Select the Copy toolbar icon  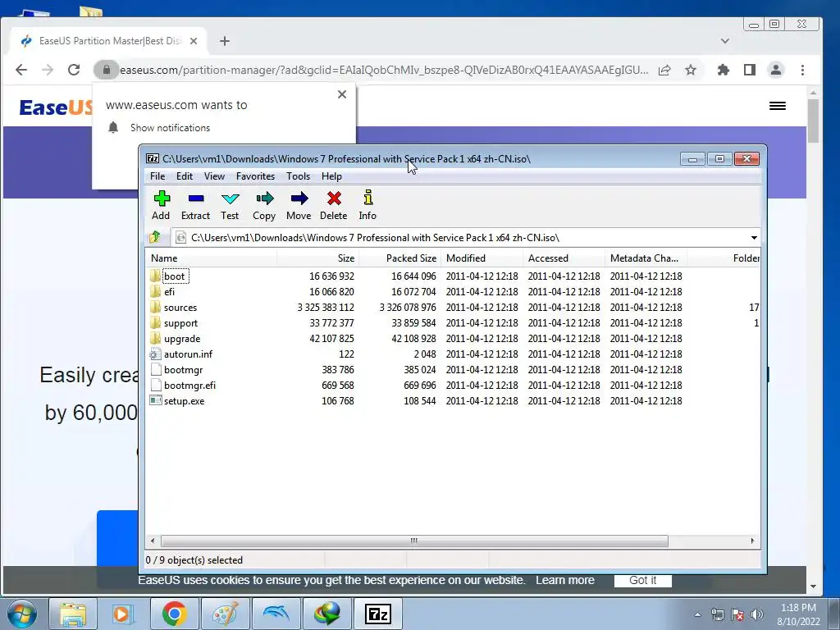[264, 205]
